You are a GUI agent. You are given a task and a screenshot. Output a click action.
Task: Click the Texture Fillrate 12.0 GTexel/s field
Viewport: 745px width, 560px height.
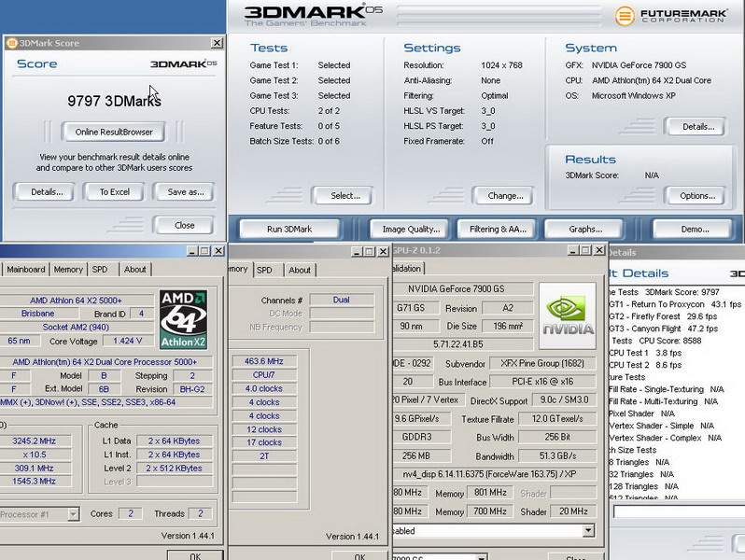pyautogui.click(x=557, y=419)
